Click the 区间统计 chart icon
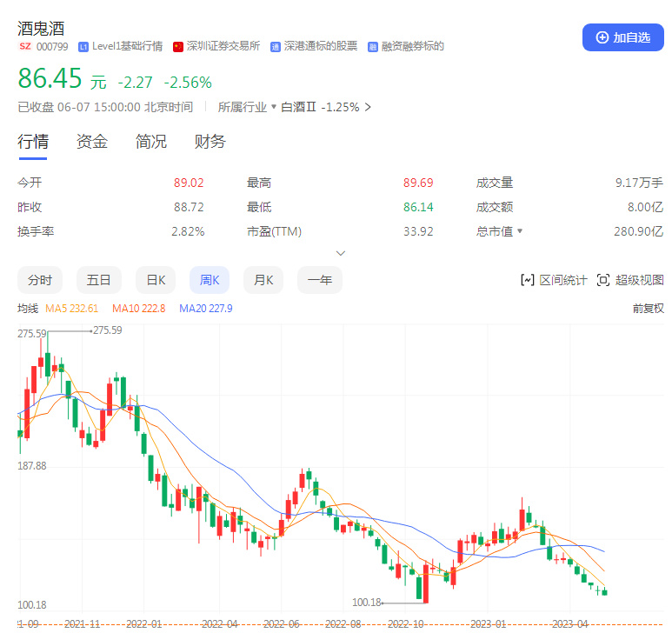This screenshot has width=672, height=633. 527,280
